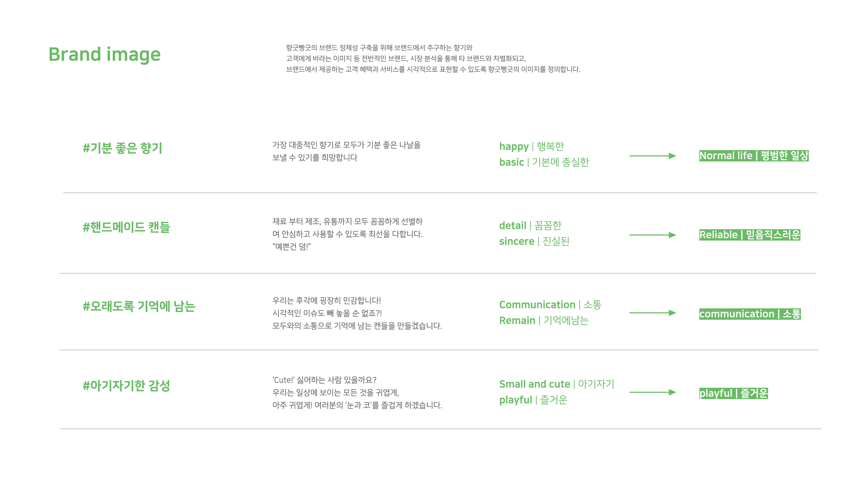
Task: Click the Remain | 기억에남는 keyword
Action: (544, 320)
